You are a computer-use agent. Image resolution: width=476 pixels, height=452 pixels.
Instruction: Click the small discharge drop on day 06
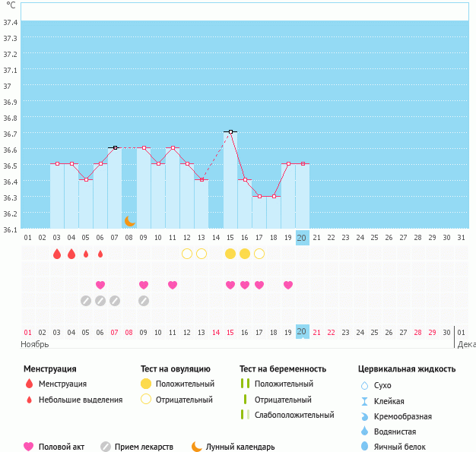point(100,254)
